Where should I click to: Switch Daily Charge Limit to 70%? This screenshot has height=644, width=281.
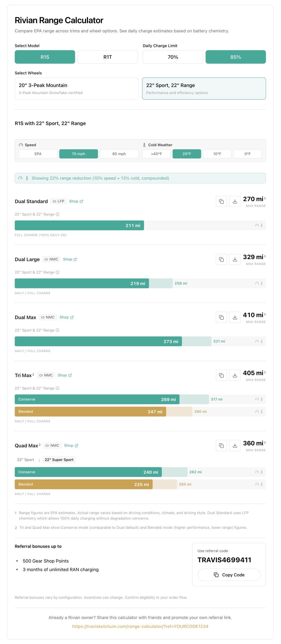pyautogui.click(x=173, y=57)
